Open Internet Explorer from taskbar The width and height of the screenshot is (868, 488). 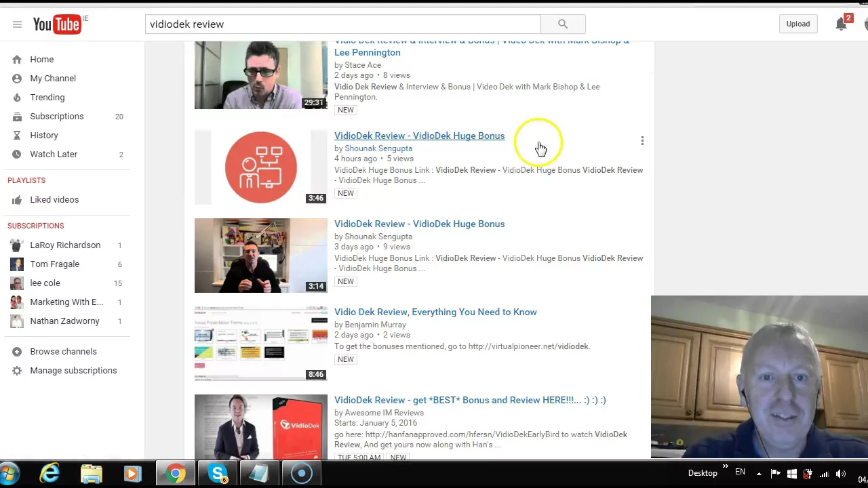50,473
